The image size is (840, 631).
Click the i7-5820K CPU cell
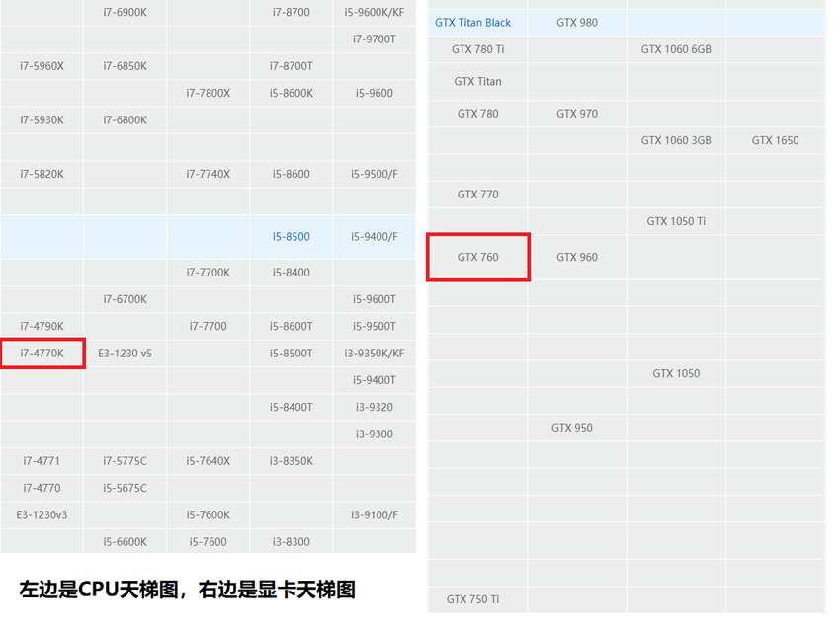(42, 174)
